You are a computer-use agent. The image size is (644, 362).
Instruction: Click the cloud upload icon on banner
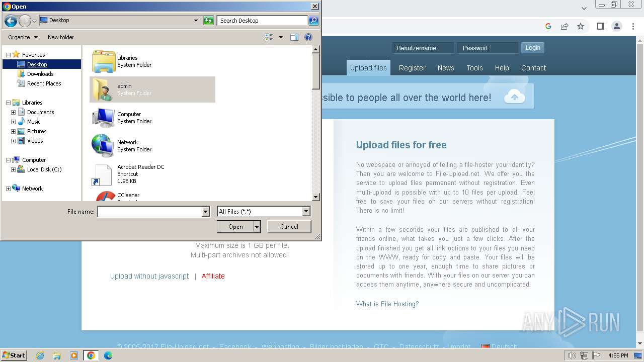pyautogui.click(x=515, y=96)
